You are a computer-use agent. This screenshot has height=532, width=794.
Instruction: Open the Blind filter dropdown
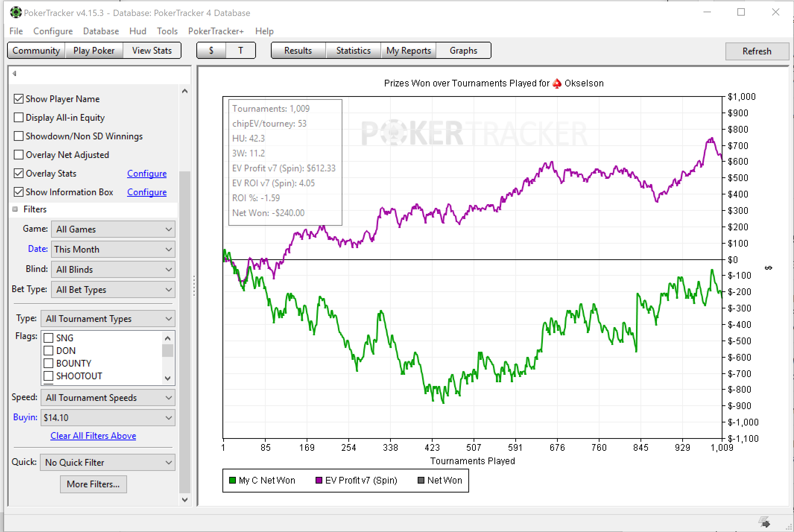(x=113, y=269)
